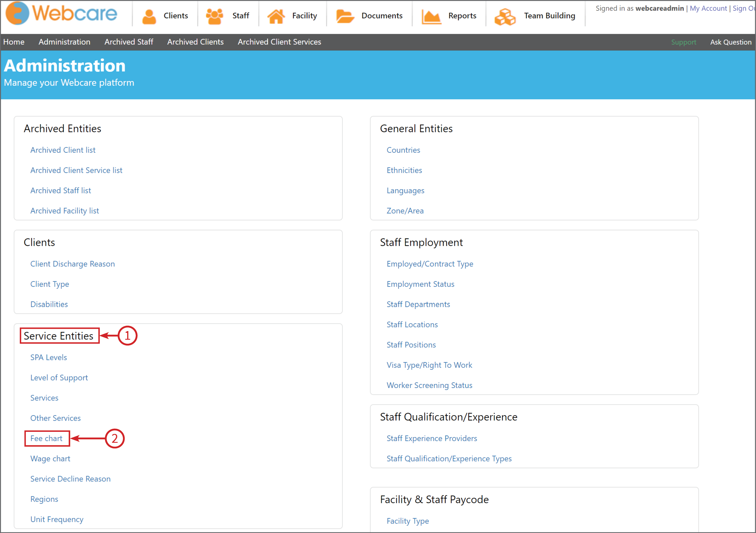Open Employment Status link
756x533 pixels.
(x=421, y=284)
